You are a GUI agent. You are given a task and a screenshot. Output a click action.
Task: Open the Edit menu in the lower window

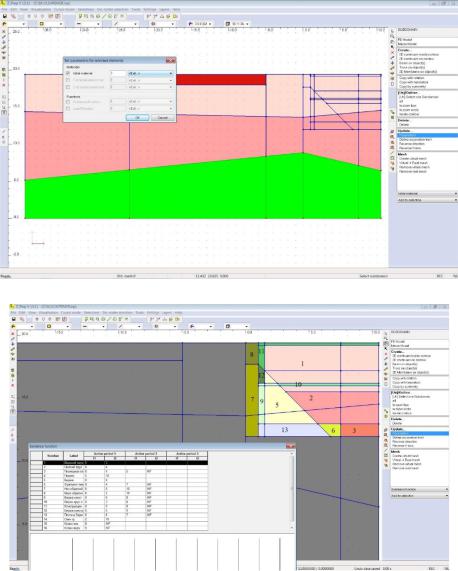click(22, 313)
